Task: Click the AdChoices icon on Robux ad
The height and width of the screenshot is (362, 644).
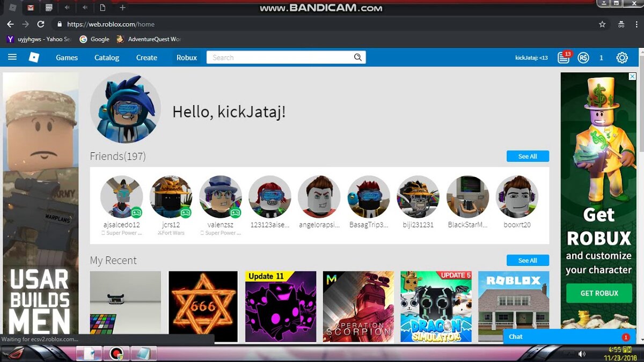Action: point(632,77)
